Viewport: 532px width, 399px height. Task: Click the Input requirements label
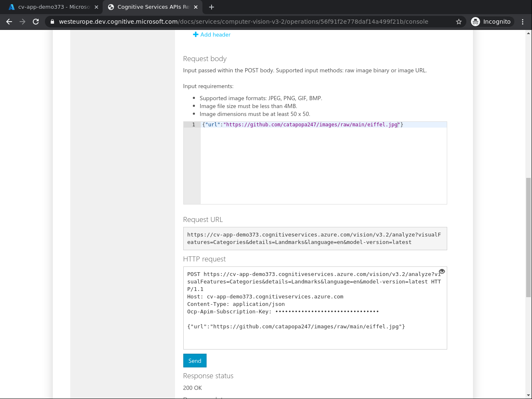point(208,86)
